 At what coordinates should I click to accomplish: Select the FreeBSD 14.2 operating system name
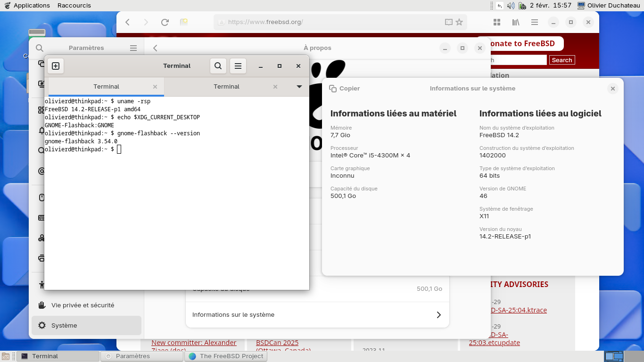499,135
